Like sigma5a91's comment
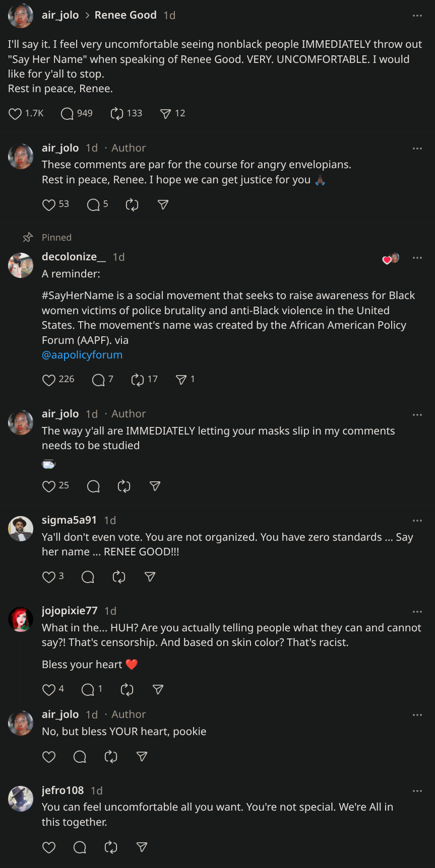The height and width of the screenshot is (868, 435). pyautogui.click(x=49, y=577)
